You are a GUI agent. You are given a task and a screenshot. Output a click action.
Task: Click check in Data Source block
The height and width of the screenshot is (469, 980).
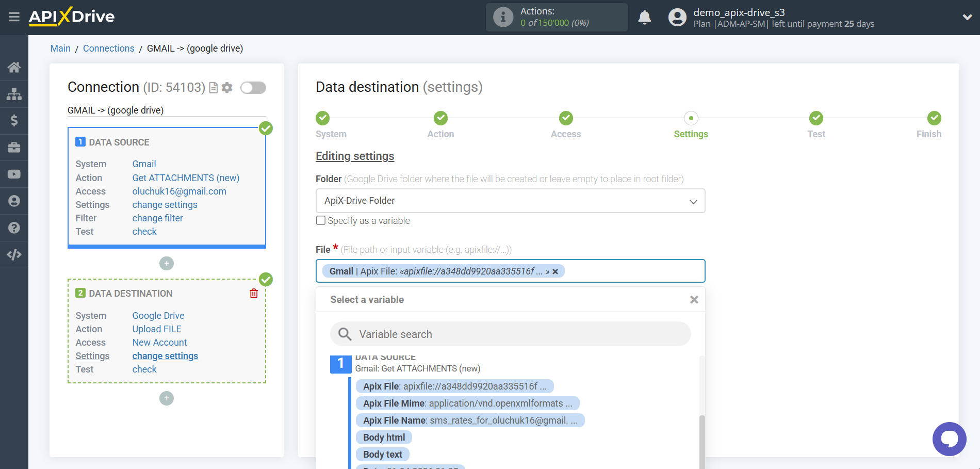[x=144, y=232]
